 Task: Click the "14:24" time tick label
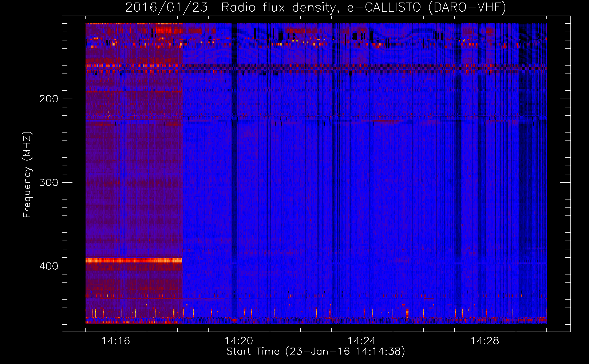click(x=362, y=341)
